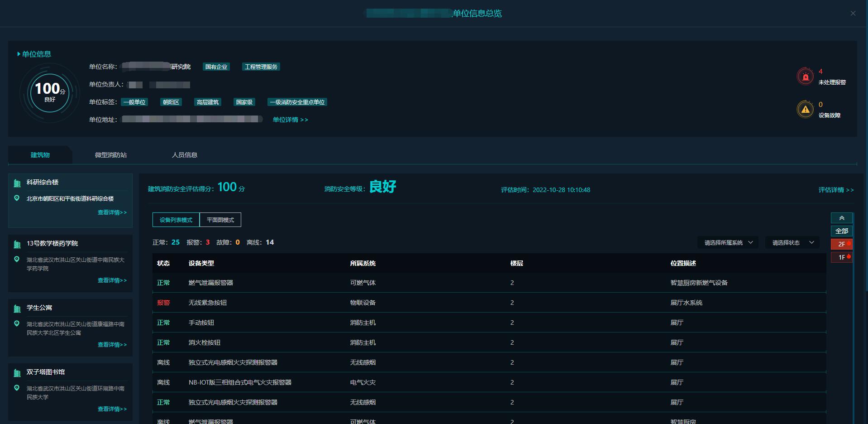The height and width of the screenshot is (424, 868).
Task: Select the NB-IOT版三相组合式电气火灾报警器 row
Action: (x=489, y=382)
